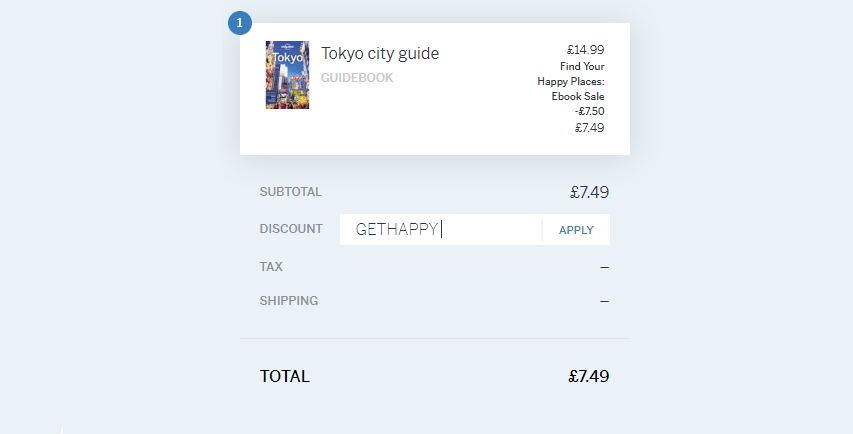The image size is (853, 434).
Task: Click the GUIDEBOOK product type label
Action: point(357,78)
